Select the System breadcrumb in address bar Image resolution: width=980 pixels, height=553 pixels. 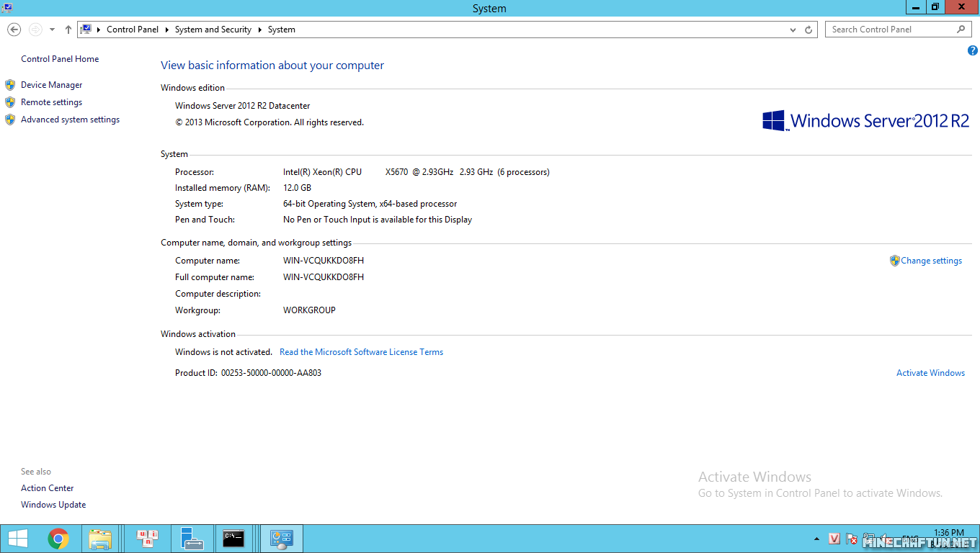click(282, 30)
